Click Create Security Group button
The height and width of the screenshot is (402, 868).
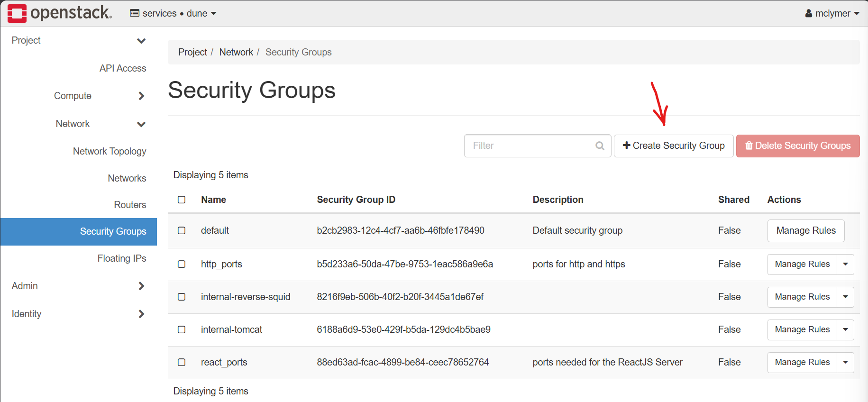(x=674, y=146)
